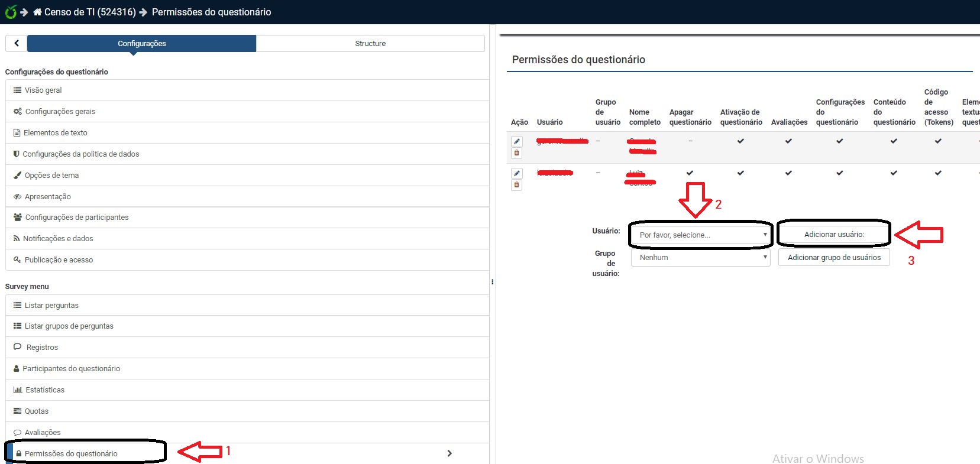Open Listar perguntas link
Viewport: 980px width, 464px height.
pos(247,305)
